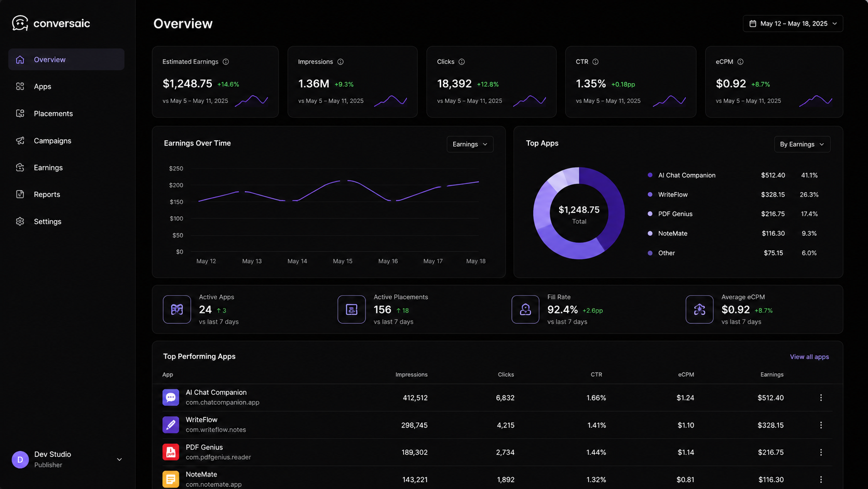Open more options for AI Chat Companion row
868x489 pixels.
point(821,398)
